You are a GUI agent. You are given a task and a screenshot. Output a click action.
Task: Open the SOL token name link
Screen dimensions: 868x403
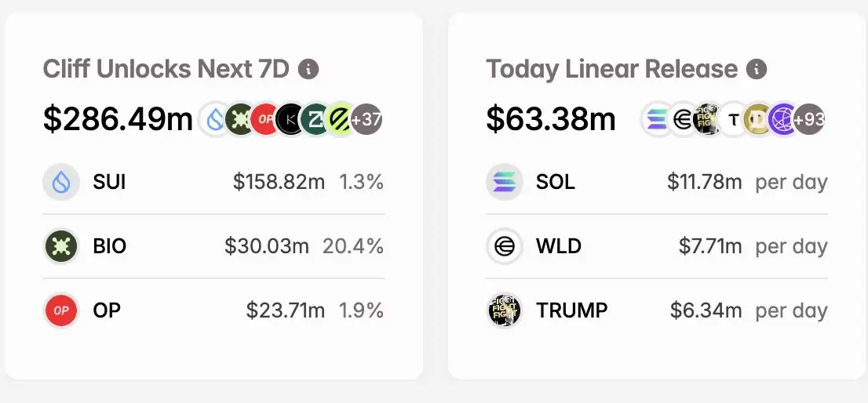pos(555,182)
